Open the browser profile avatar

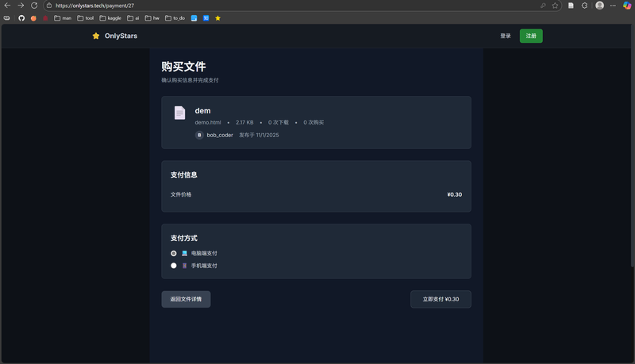coord(600,6)
